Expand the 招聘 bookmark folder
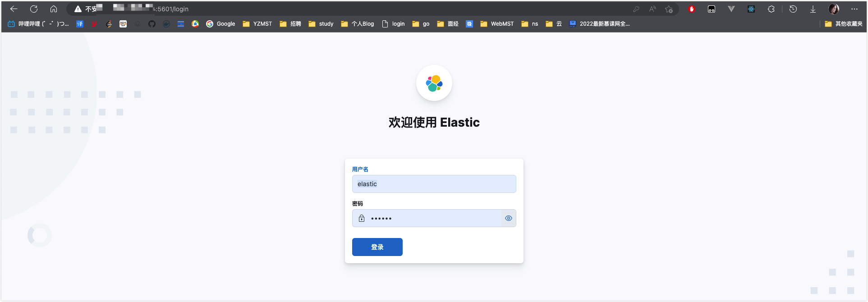Viewport: 868px width, 302px height. (290, 24)
